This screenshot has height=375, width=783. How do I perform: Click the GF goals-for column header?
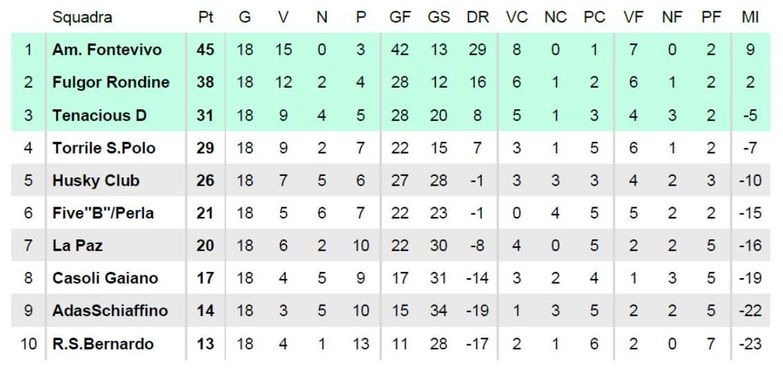click(400, 17)
